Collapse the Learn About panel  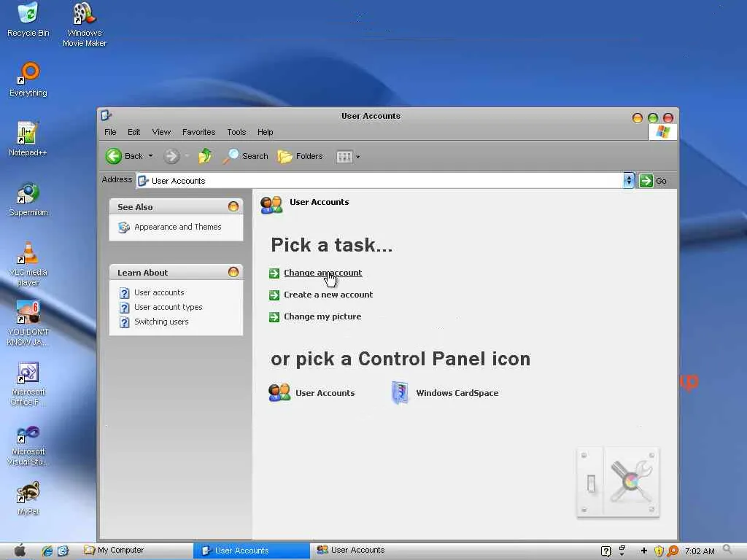pos(233,272)
